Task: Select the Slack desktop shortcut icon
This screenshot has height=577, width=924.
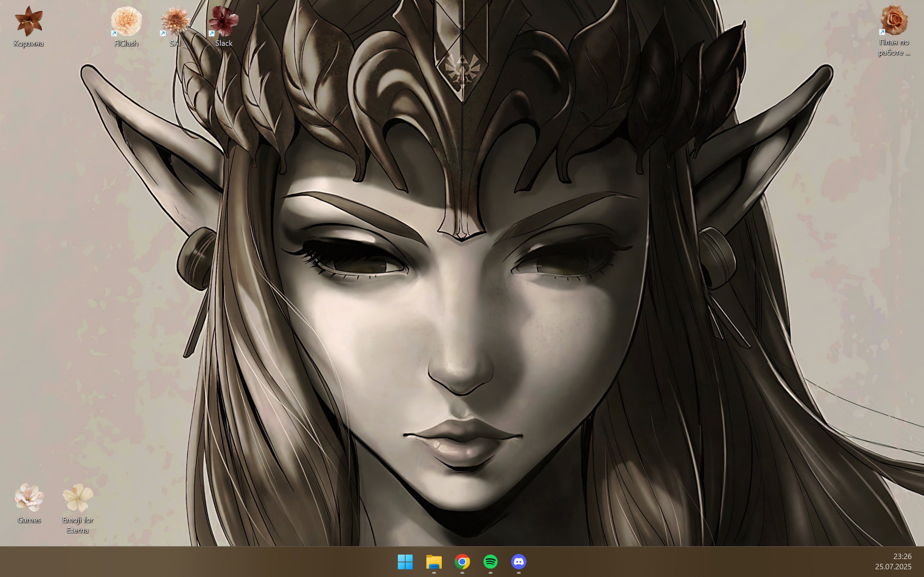Action: (x=224, y=21)
